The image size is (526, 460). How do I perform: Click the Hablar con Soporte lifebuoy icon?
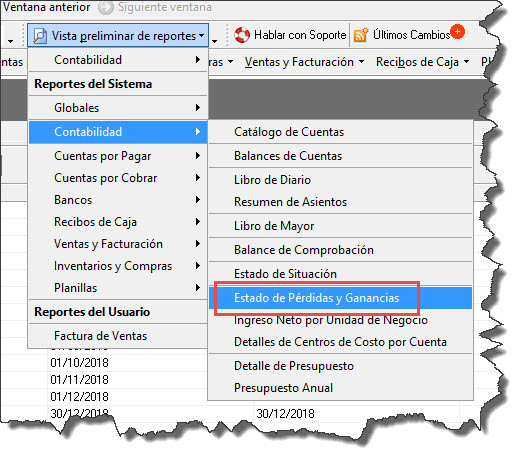click(x=242, y=35)
